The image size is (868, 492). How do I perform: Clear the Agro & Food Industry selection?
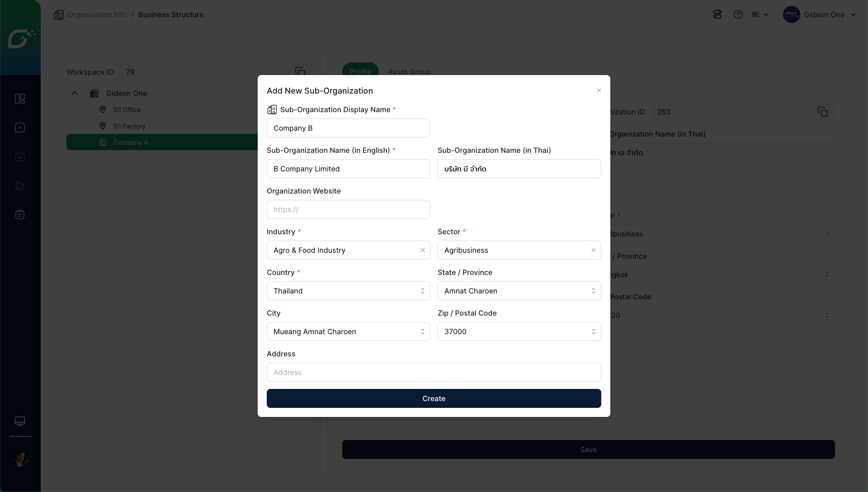click(x=423, y=250)
